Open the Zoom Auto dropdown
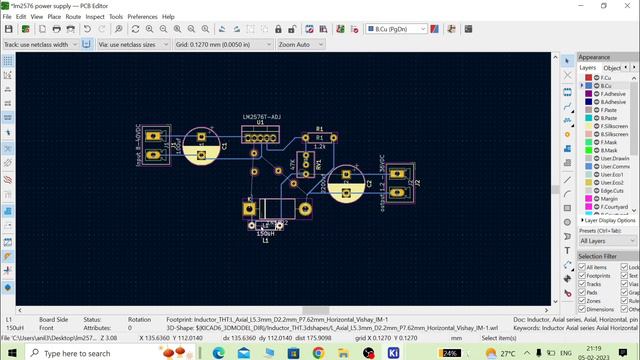Viewport: 640px width, 360px height. [x=300, y=44]
